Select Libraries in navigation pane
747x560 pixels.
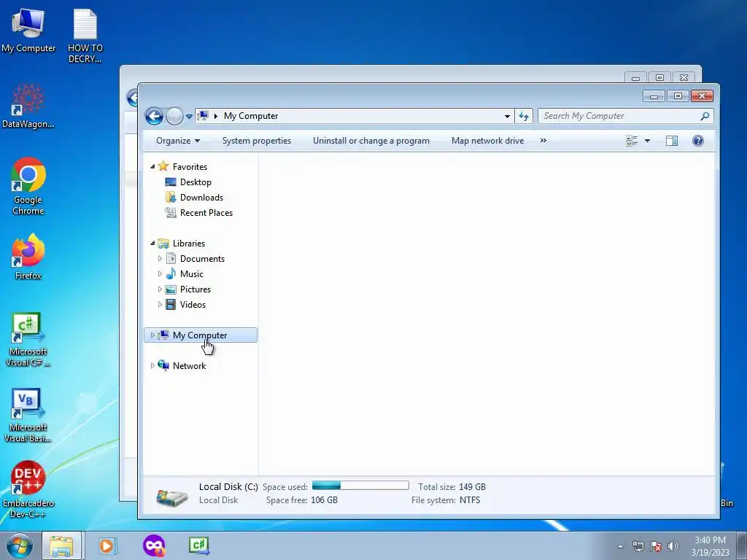[189, 244]
